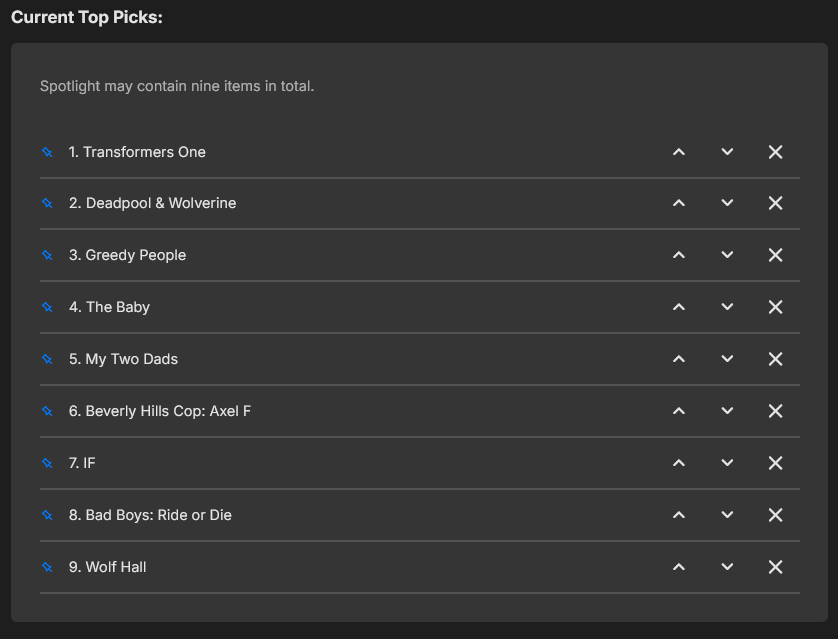
Task: Move My Two Dads down one spot
Action: pos(727,359)
